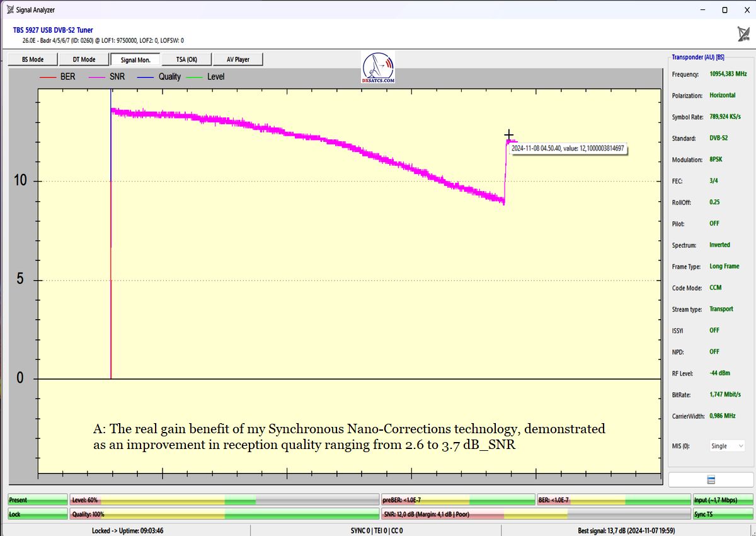Image resolution: width=756 pixels, height=536 pixels.
Task: Click the Level 60% signal bar
Action: click(x=224, y=500)
